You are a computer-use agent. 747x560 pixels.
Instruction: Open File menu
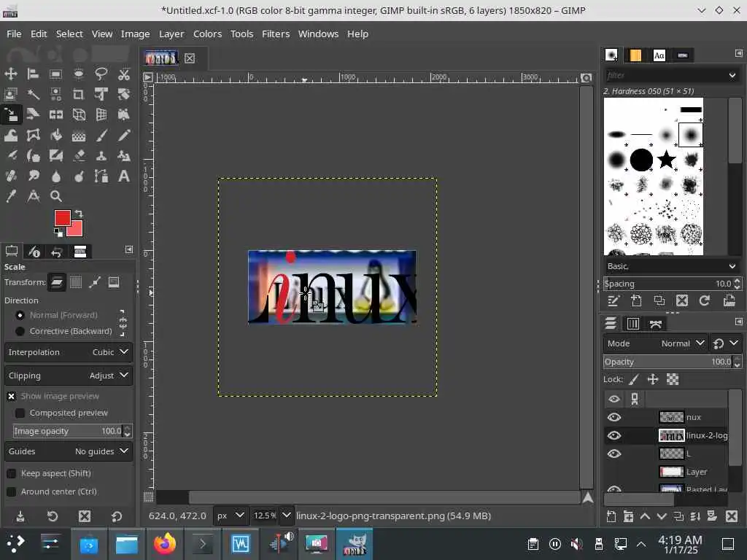[14, 34]
